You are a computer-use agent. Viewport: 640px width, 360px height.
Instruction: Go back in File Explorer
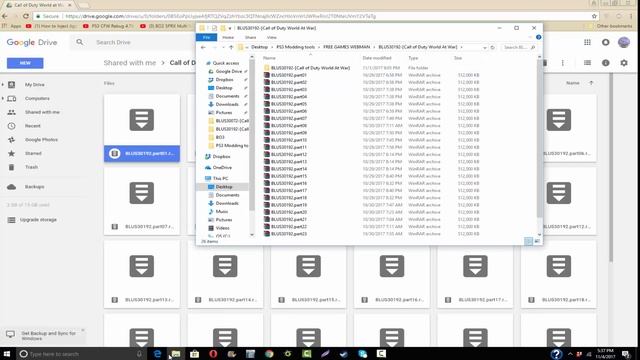point(203,47)
